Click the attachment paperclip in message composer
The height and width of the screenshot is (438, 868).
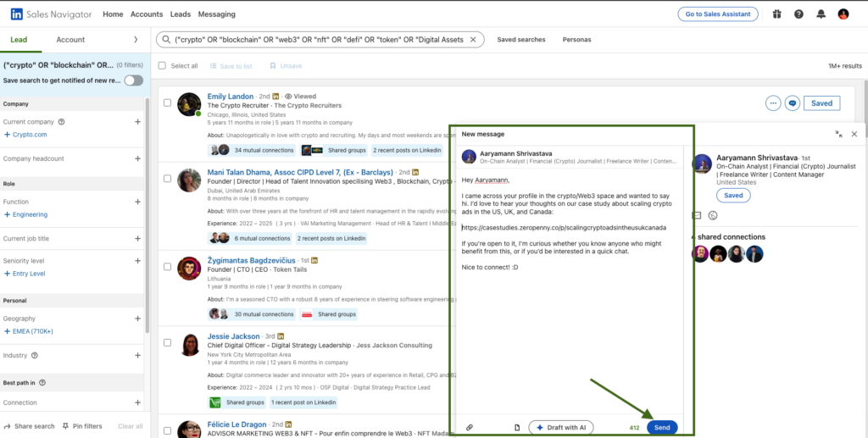(x=470, y=428)
